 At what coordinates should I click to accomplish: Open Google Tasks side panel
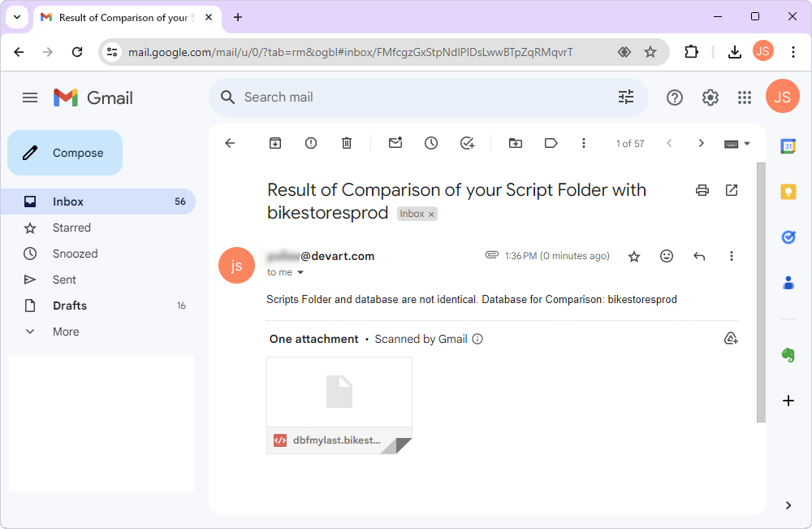[x=788, y=237]
